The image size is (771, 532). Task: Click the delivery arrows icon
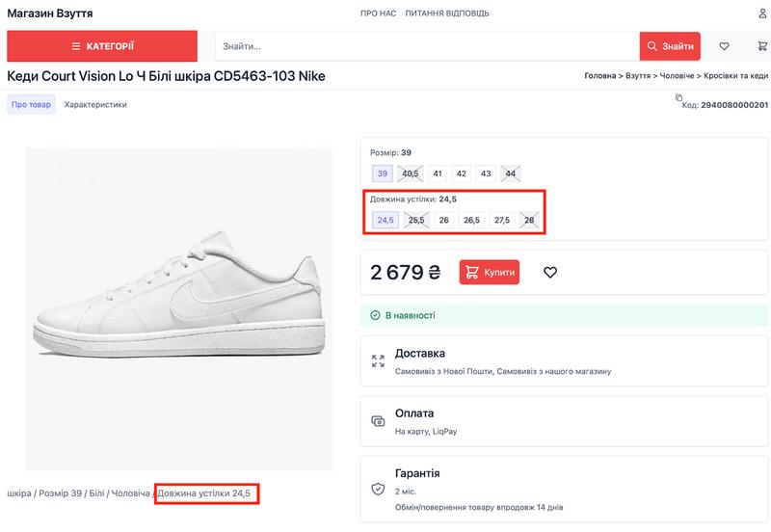(x=378, y=361)
